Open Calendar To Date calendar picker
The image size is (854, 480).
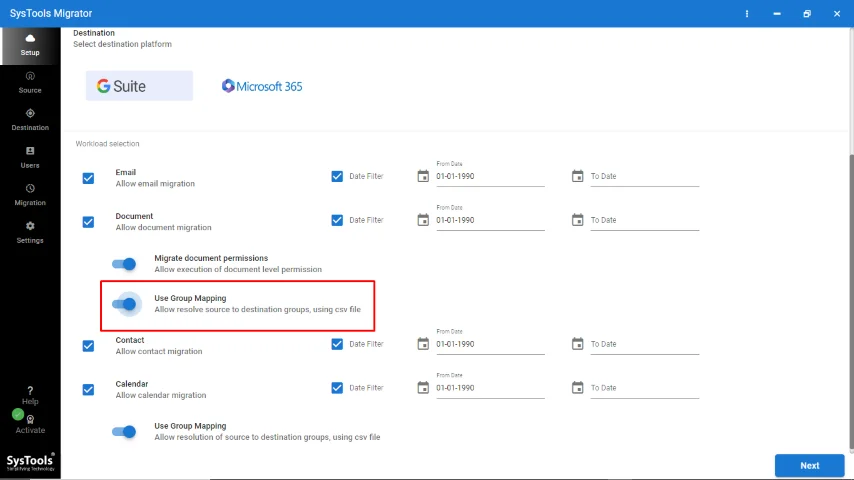577,387
